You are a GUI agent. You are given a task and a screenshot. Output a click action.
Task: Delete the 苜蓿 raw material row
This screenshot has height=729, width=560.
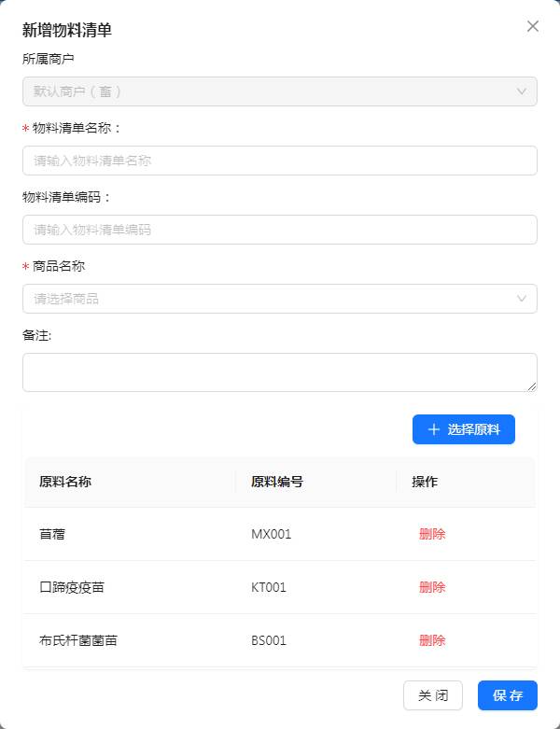432,534
